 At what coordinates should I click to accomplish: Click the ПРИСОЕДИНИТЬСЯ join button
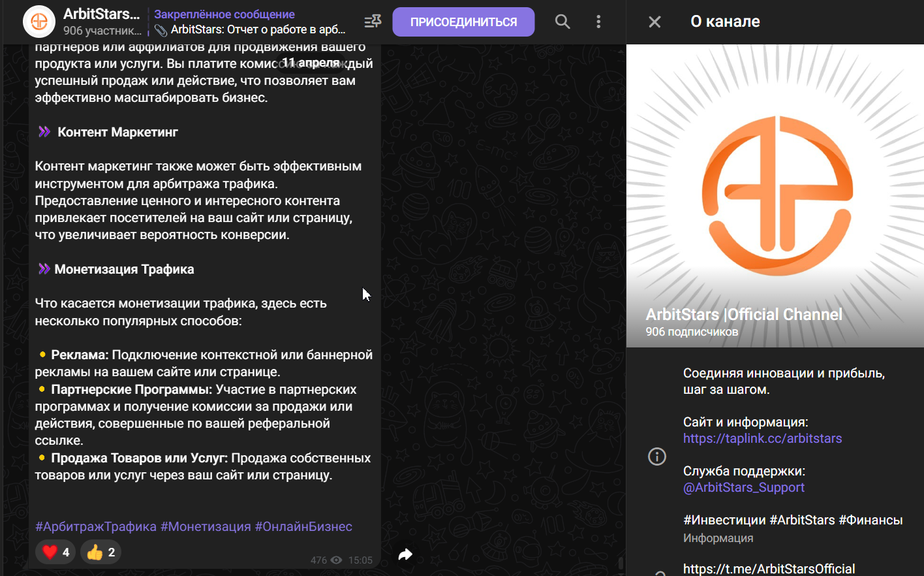pyautogui.click(x=463, y=22)
